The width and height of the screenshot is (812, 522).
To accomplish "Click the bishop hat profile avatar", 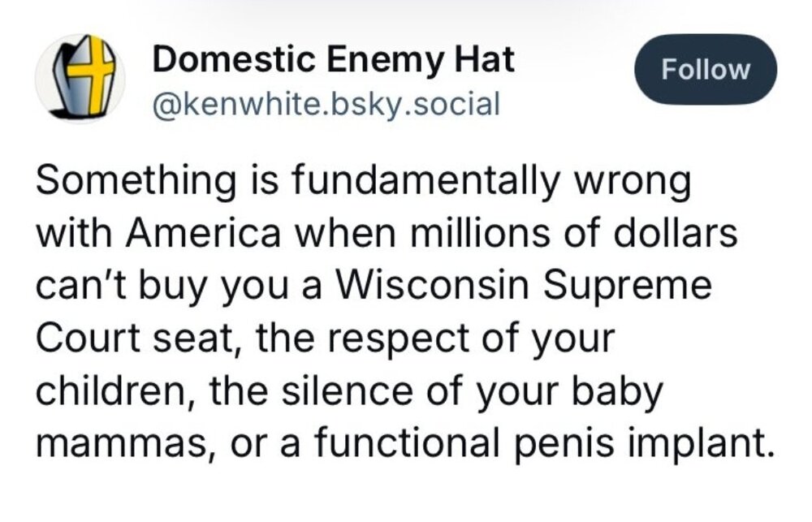I will 79,79.
